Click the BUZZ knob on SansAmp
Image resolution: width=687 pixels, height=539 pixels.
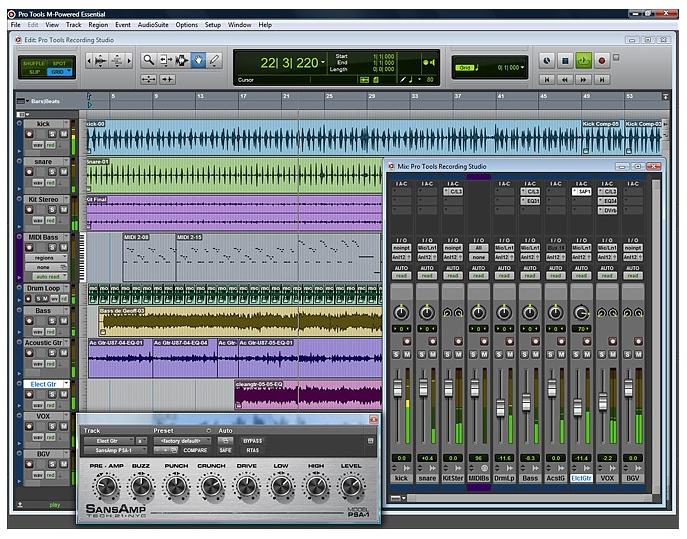click(x=141, y=486)
